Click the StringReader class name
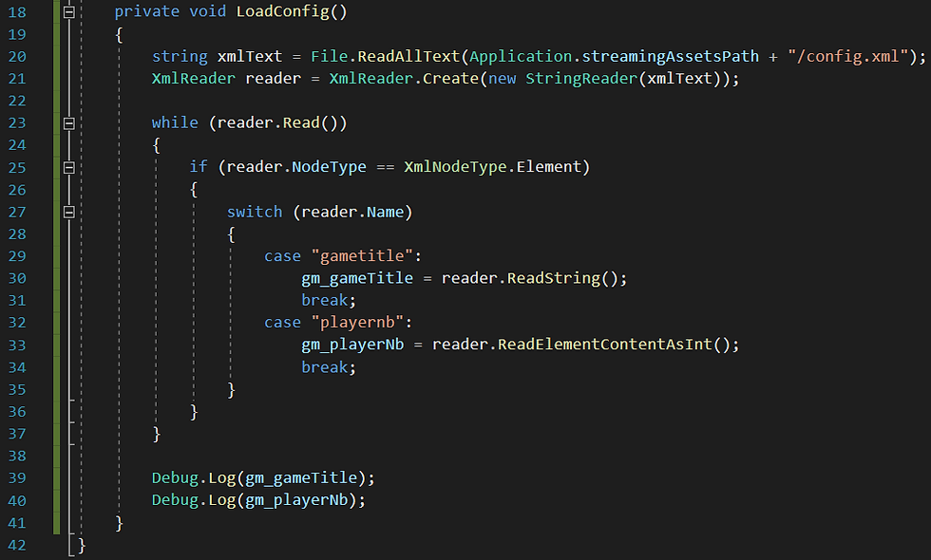 [x=581, y=78]
